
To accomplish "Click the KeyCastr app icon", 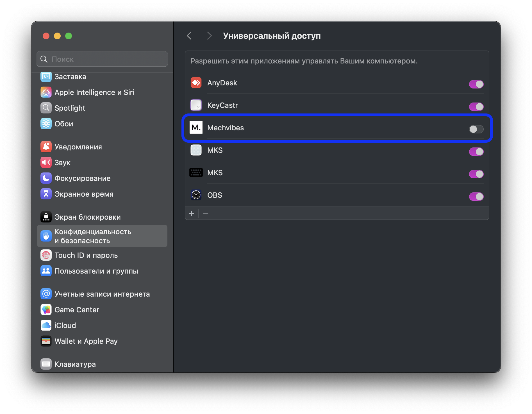I will tap(196, 105).
